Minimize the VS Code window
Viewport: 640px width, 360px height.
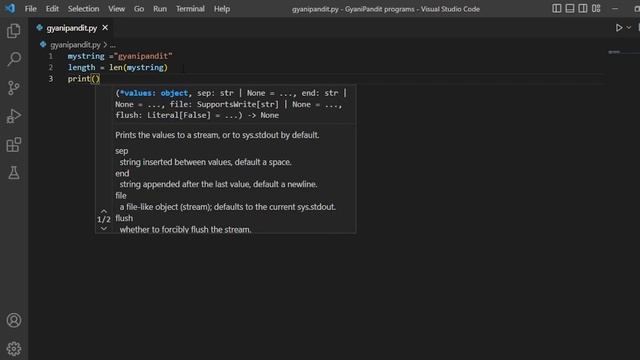615,9
